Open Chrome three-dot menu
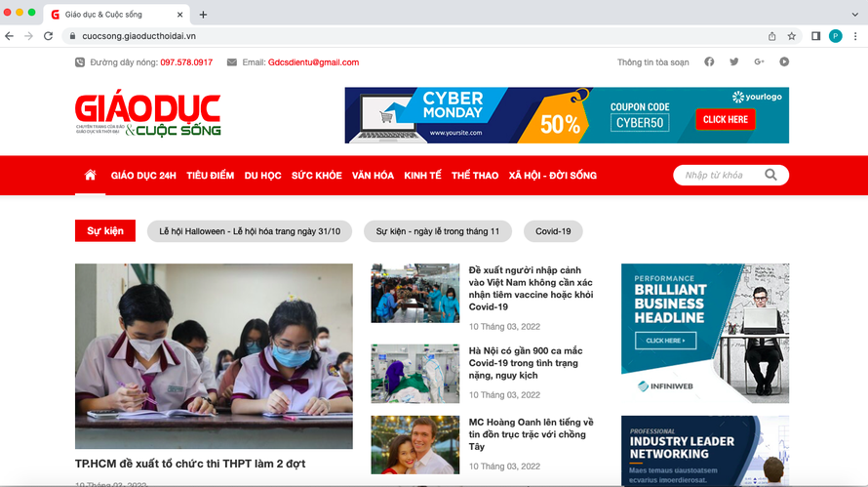Viewport: 868px width, 487px height. coord(855,36)
